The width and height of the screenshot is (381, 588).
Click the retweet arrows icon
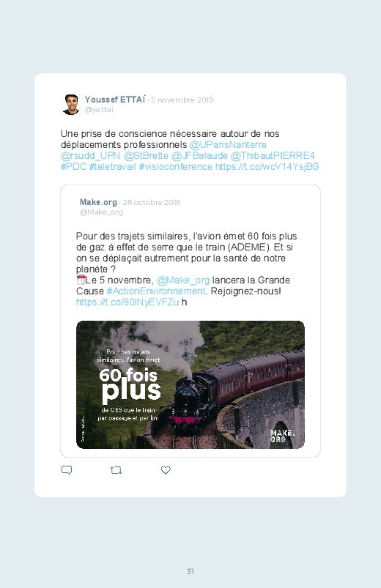tap(116, 470)
